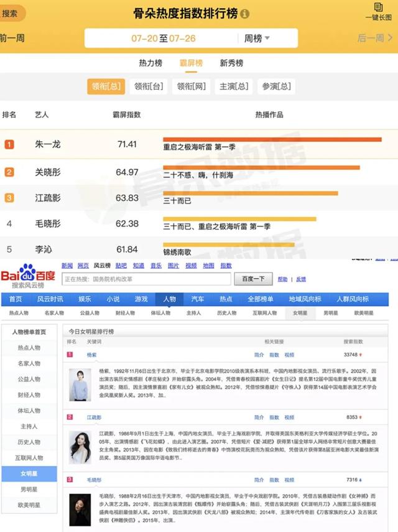Image resolution: width=398 pixels, height=532 pixels.
Task: Open the 帮助 help link
Action: click(282, 279)
